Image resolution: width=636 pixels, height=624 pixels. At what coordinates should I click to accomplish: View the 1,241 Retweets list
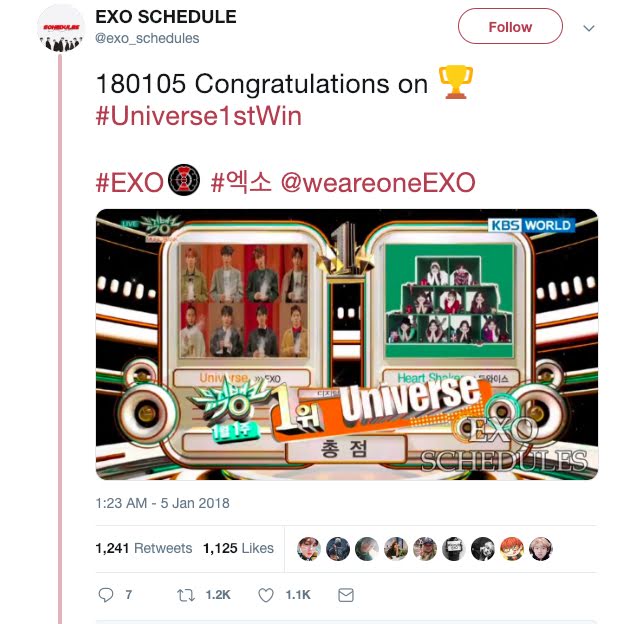tap(144, 548)
